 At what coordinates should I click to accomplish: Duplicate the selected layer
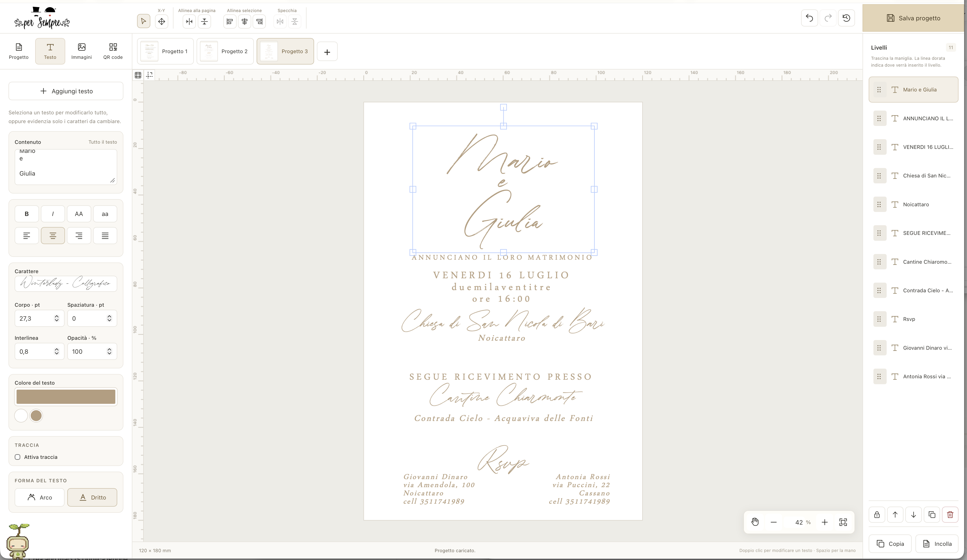coord(932,514)
